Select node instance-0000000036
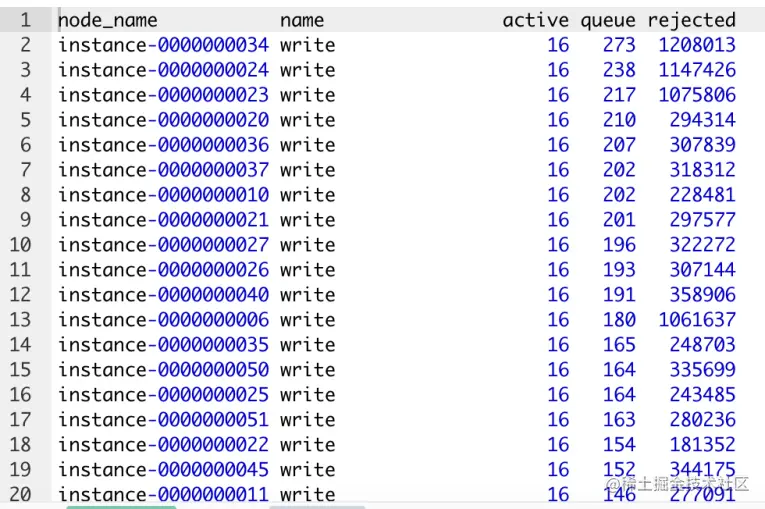 pyautogui.click(x=163, y=145)
